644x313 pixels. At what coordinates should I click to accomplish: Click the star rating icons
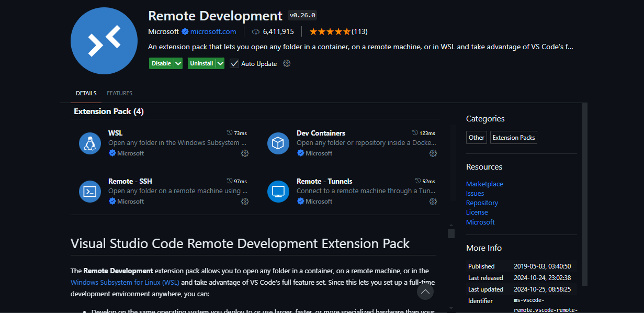click(x=330, y=31)
